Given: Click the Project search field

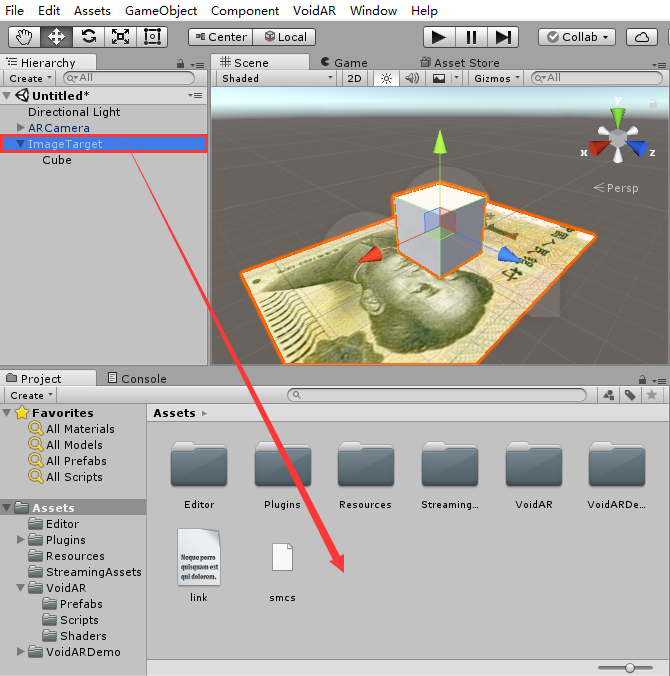Looking at the screenshot, I should (437, 394).
